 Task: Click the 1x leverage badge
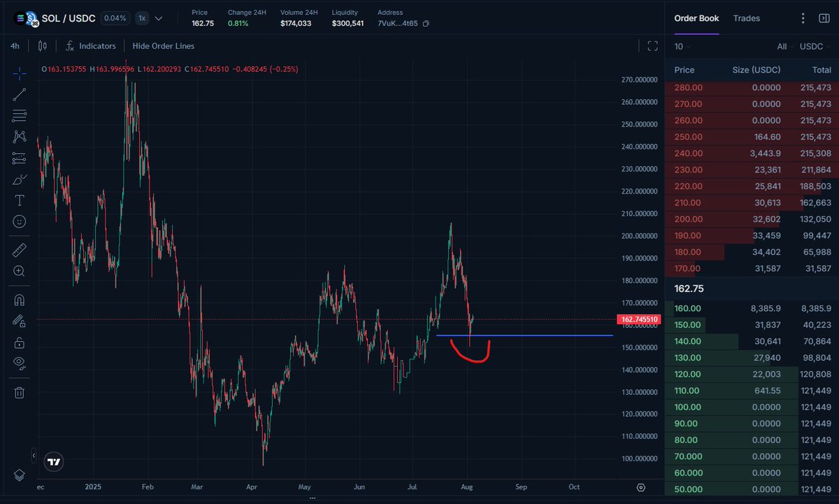tap(142, 18)
